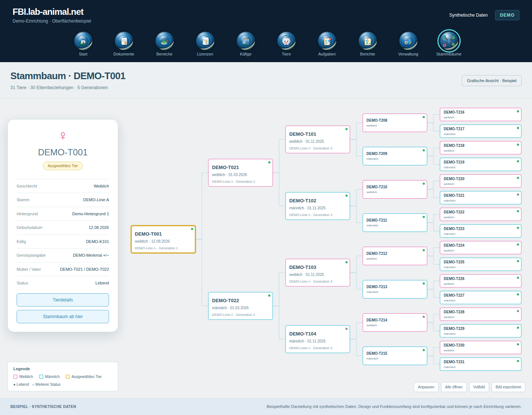Select the highlighted DEMO-T001 tree node

(x=163, y=239)
